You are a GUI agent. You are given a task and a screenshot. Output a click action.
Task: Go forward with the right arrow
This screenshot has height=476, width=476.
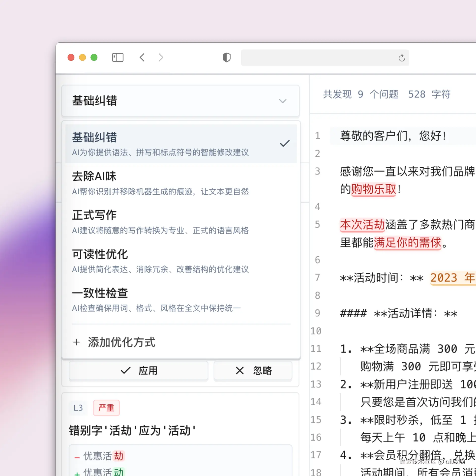tap(161, 58)
